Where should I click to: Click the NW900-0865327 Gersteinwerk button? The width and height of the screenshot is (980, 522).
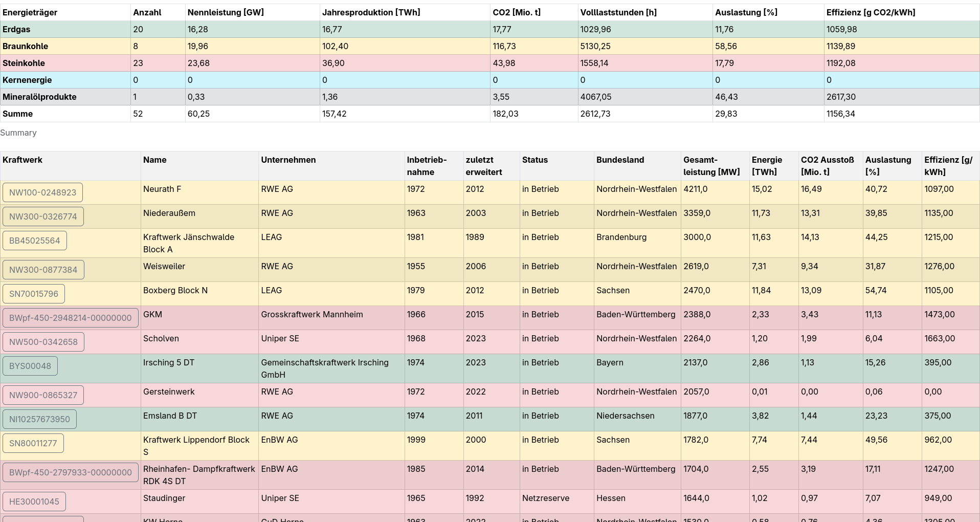[x=43, y=395]
